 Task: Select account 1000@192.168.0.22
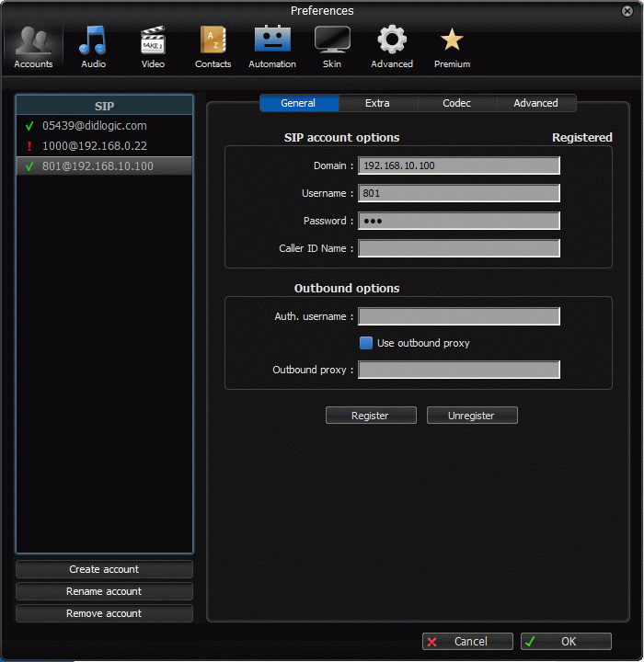tap(104, 146)
